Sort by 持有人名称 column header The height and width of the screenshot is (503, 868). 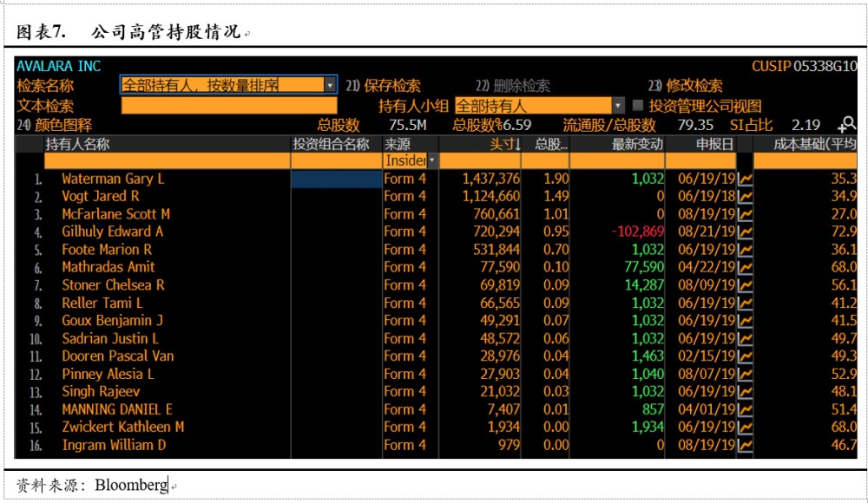[77, 145]
